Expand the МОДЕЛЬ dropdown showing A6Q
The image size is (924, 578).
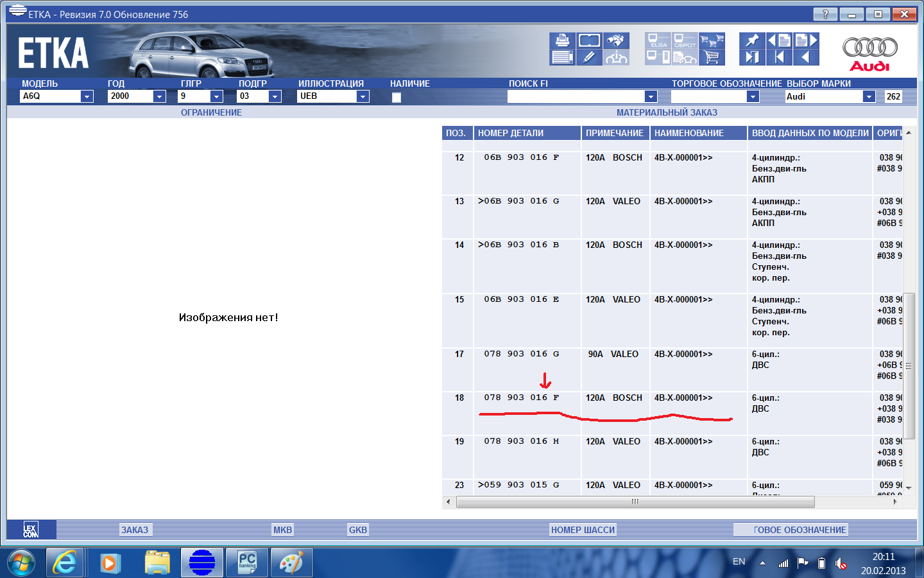click(x=87, y=96)
